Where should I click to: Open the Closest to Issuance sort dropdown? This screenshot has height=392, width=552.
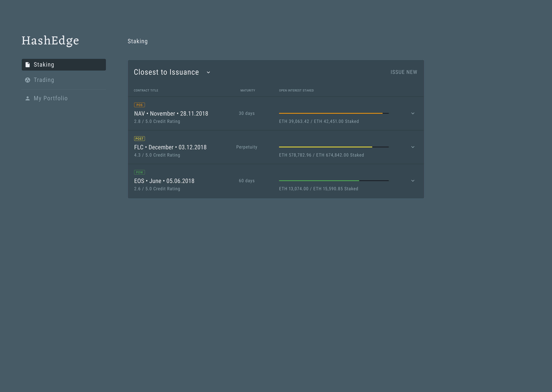point(208,72)
